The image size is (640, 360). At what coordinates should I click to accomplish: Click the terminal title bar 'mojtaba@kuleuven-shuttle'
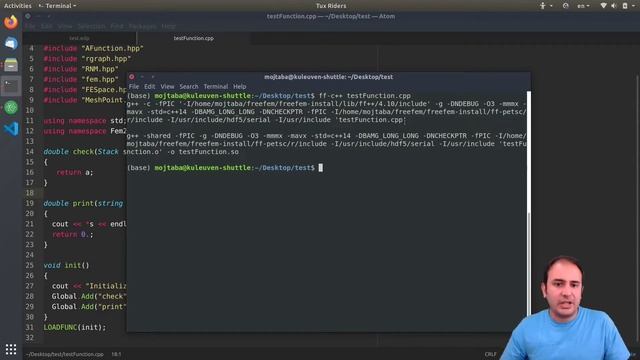pos(329,77)
